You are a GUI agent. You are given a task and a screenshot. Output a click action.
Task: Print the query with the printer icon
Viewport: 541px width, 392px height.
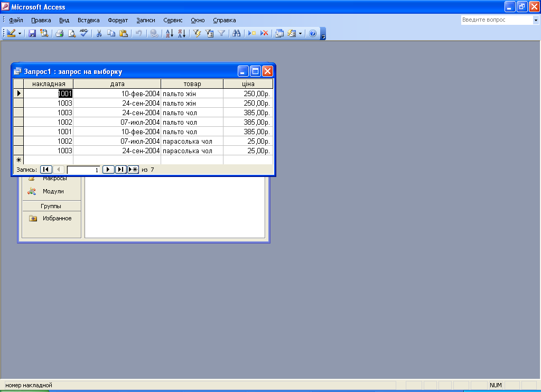59,33
